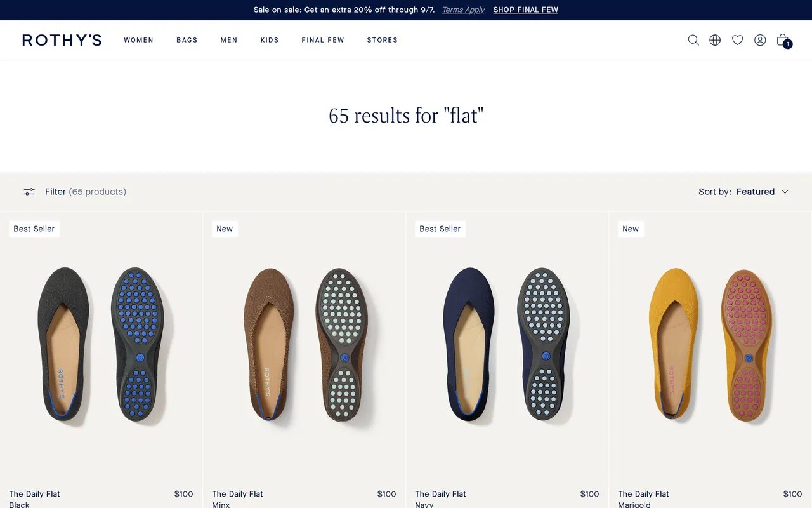
Task: Expand the Sort by Featured dropdown
Action: tap(743, 192)
